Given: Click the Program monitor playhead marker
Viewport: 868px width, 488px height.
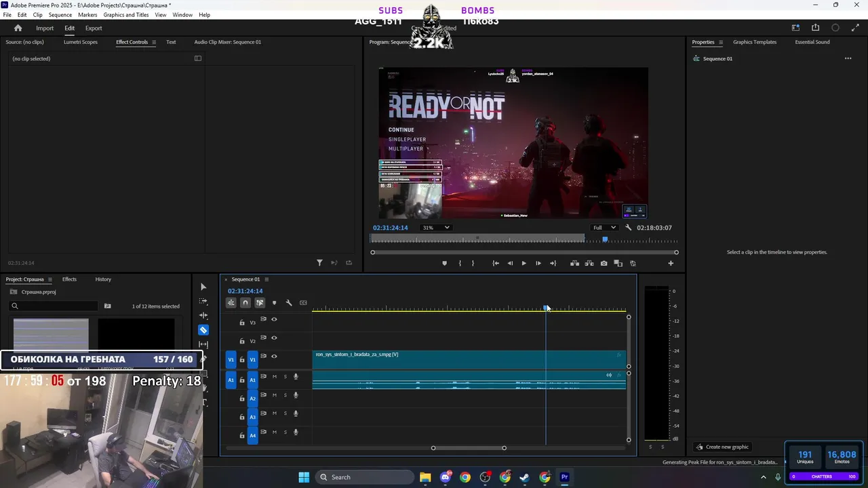Looking at the screenshot, I should click(x=605, y=239).
